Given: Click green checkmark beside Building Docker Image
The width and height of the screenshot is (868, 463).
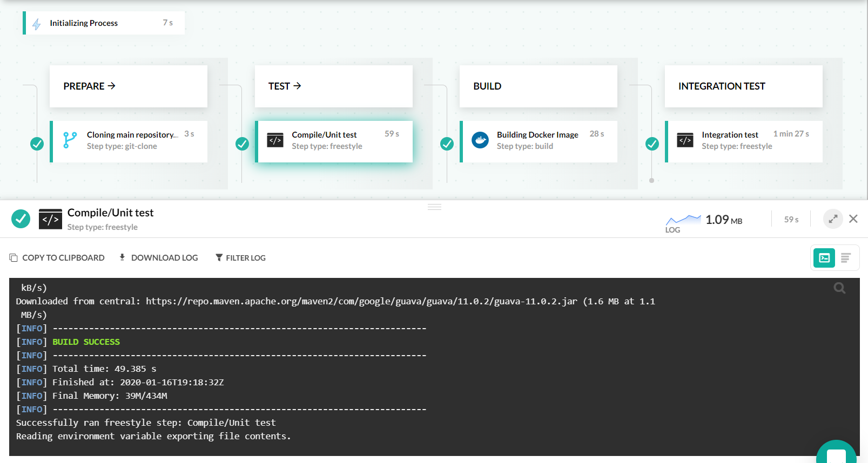Looking at the screenshot, I should pos(447,144).
